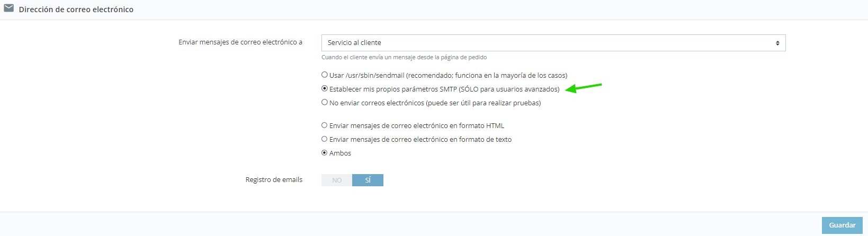Click the Registro de emails label
The width and height of the screenshot is (868, 236).
[274, 180]
